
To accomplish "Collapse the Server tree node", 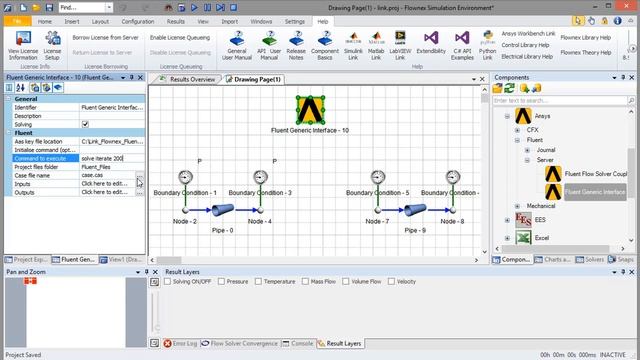I will (527, 160).
